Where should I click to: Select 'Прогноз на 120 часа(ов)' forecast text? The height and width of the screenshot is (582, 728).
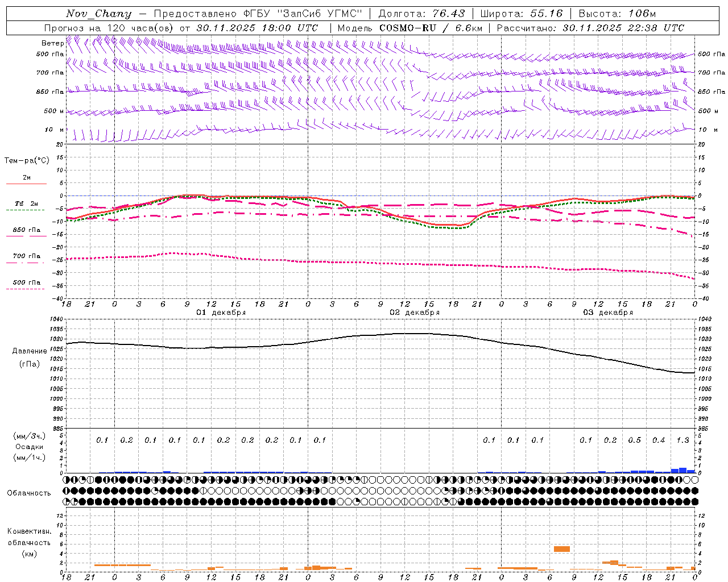point(109,28)
